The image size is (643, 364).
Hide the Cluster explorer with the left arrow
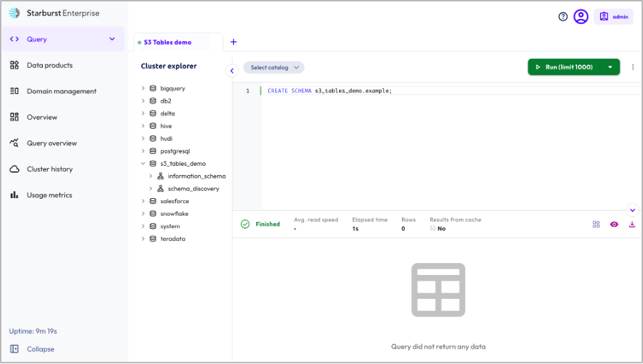click(232, 71)
